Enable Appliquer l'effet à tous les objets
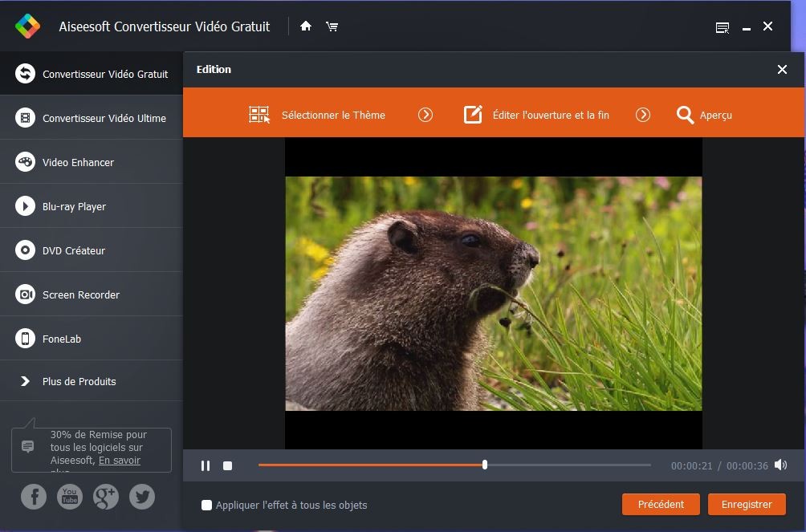The height and width of the screenshot is (532, 806). (x=206, y=506)
